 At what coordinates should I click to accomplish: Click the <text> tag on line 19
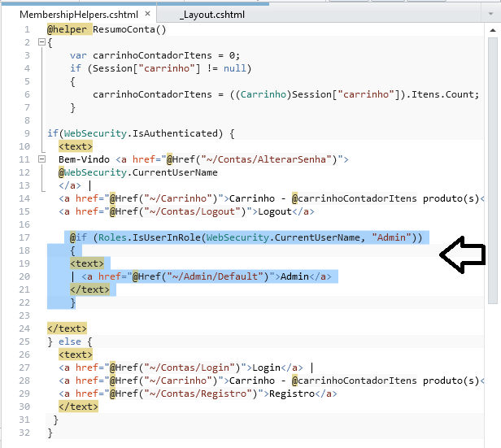pyautogui.click(x=87, y=263)
